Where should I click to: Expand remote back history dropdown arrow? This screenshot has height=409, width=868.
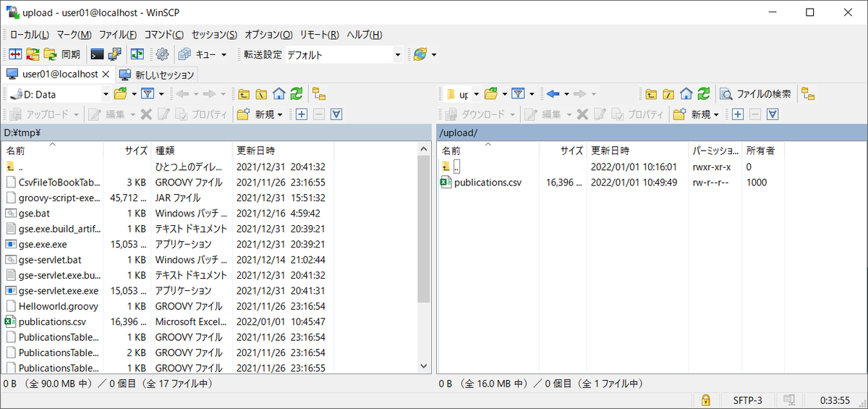[x=566, y=93]
